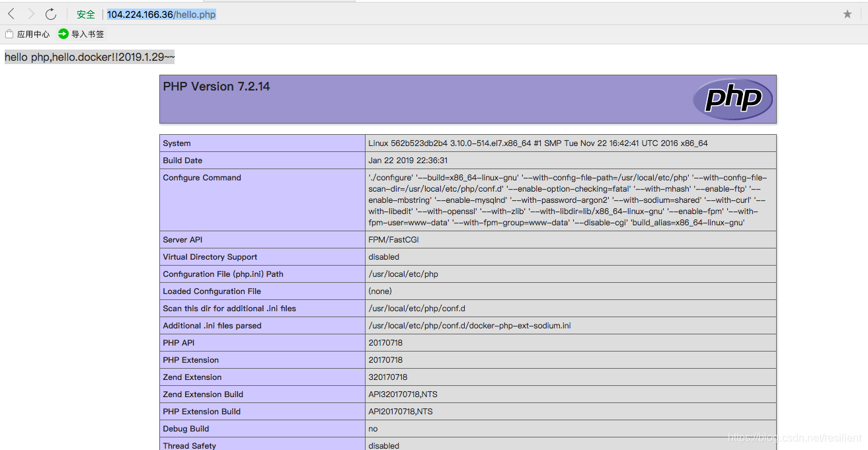
Task: Bookmark this page with the star icon
Action: click(848, 14)
